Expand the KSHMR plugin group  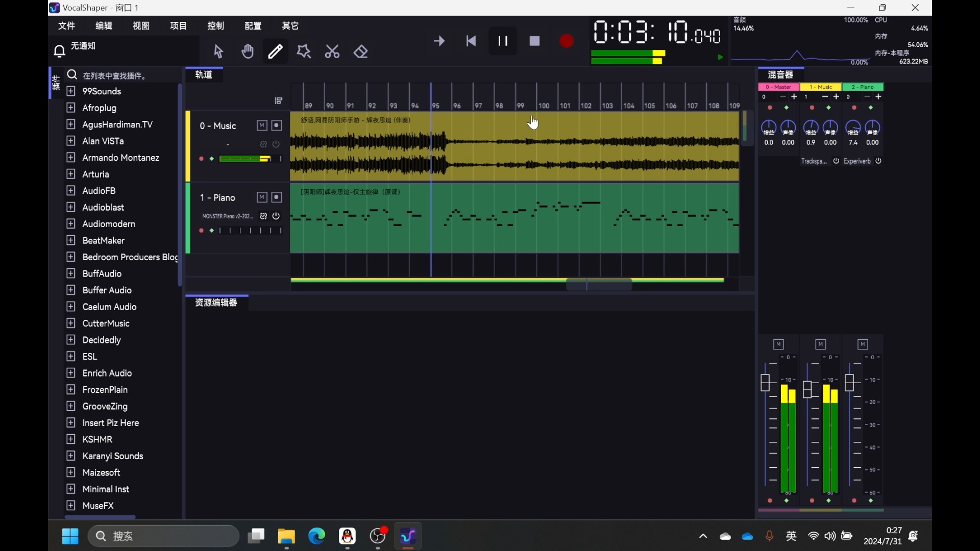point(71,439)
